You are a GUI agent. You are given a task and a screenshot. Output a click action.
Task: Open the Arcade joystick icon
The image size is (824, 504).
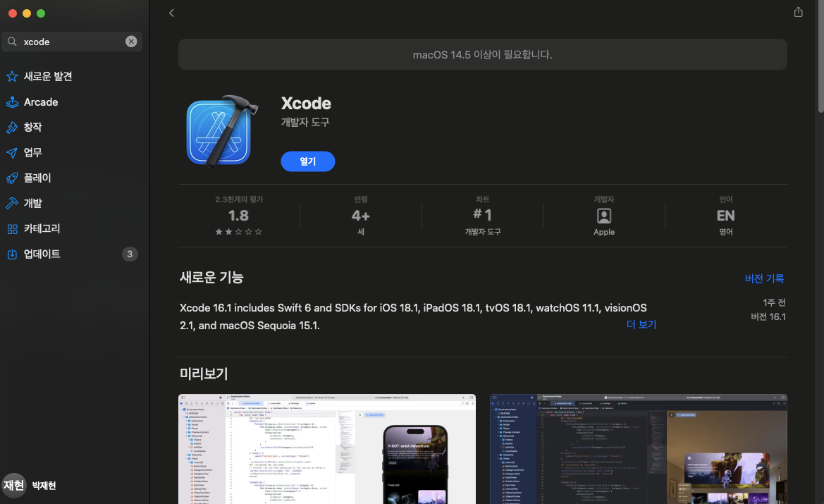pyautogui.click(x=12, y=102)
